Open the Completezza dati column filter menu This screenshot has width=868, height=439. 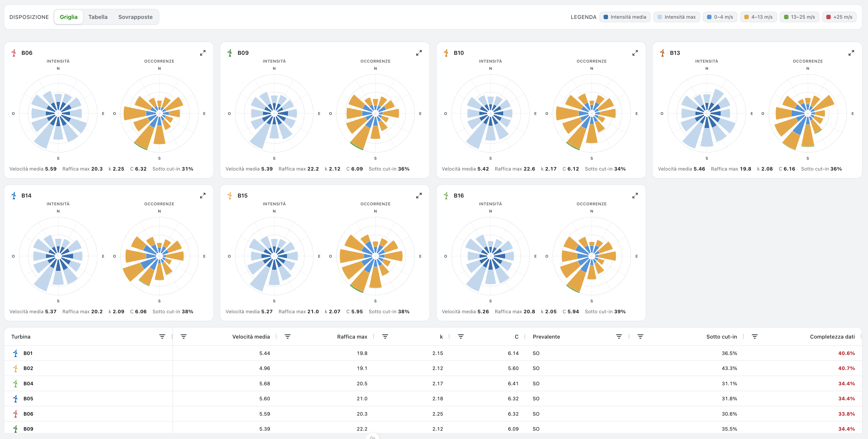pyautogui.click(x=755, y=337)
